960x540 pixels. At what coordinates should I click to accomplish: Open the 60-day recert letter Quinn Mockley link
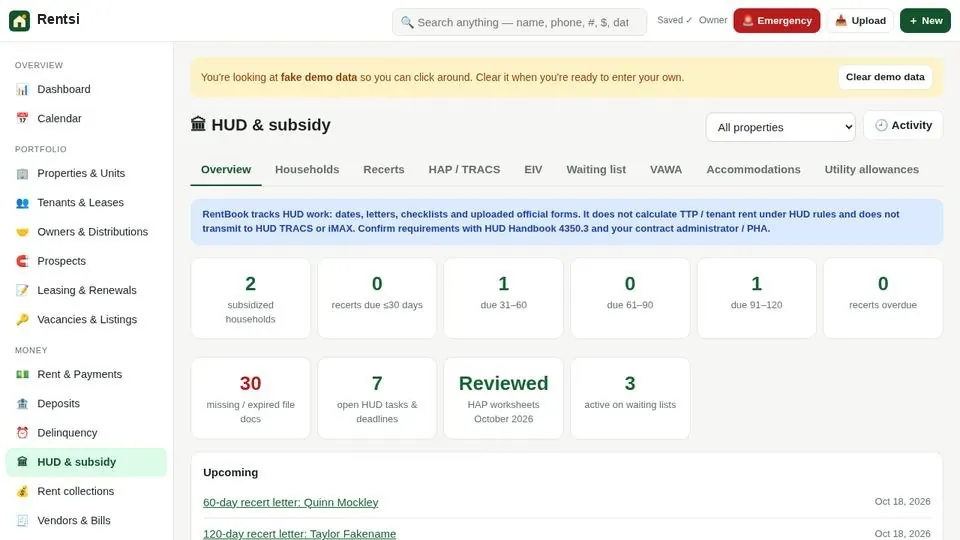click(x=291, y=503)
